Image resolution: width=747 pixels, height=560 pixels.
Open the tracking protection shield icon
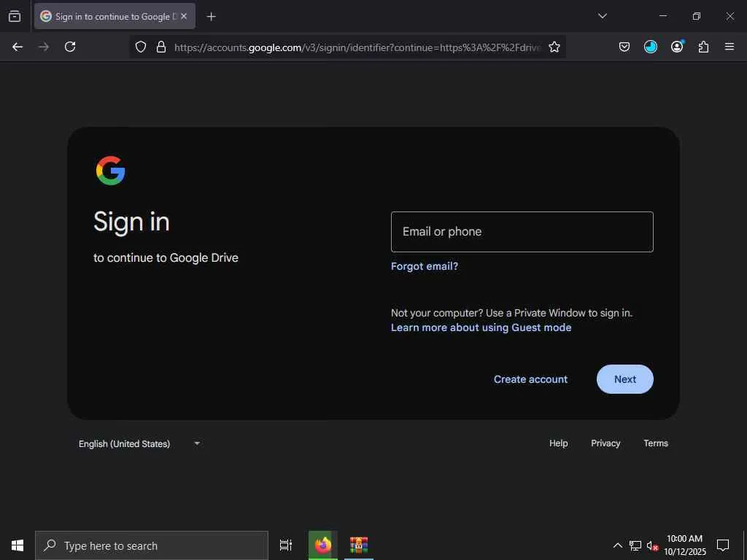141,47
